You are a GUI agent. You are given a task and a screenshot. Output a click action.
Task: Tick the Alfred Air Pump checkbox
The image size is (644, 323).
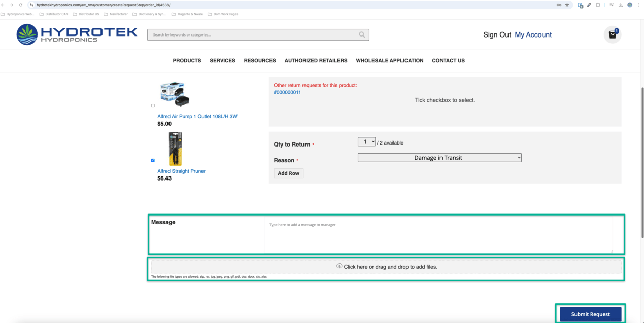153,106
